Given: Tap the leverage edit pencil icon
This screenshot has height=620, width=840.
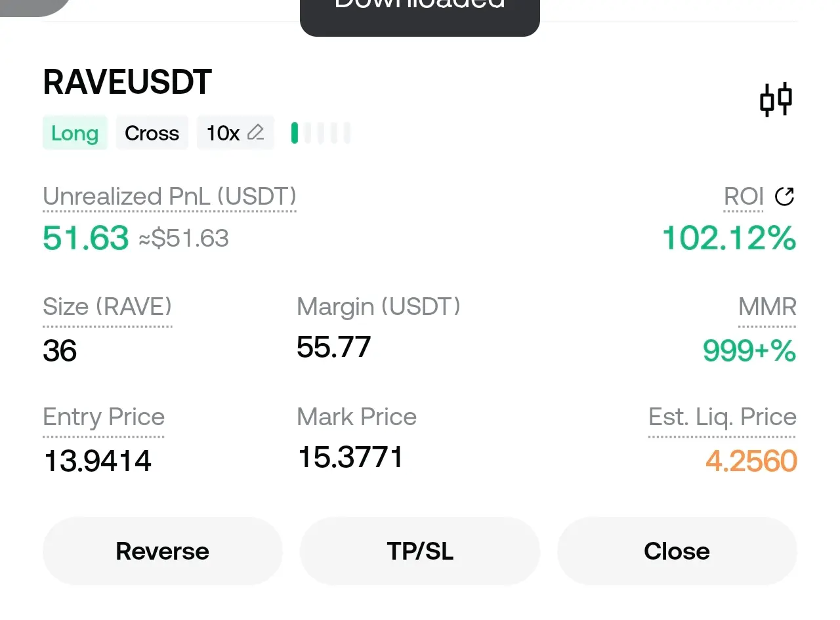Looking at the screenshot, I should [255, 133].
